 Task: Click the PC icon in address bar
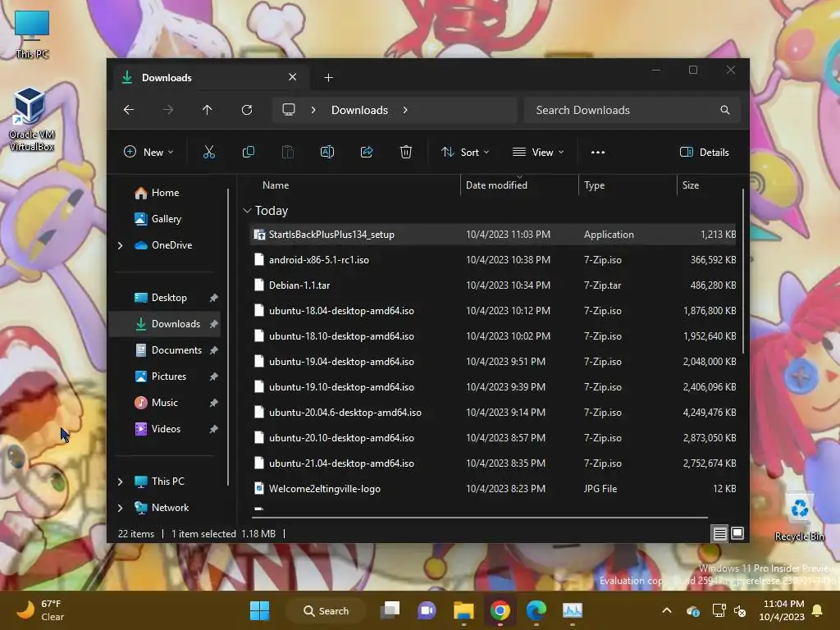pos(289,110)
